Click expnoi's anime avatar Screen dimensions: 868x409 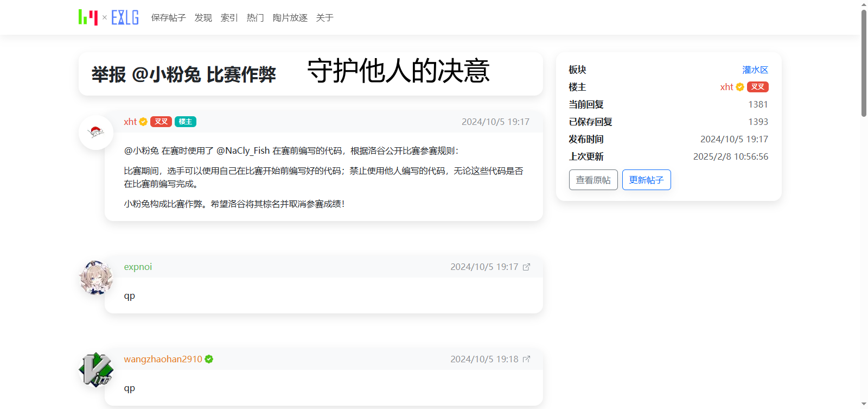96,278
